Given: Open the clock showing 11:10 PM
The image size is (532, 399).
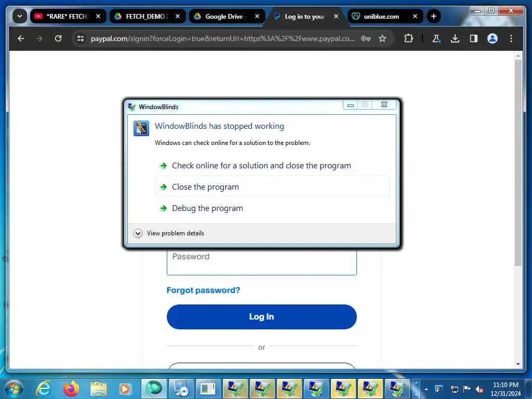Looking at the screenshot, I should (x=506, y=389).
